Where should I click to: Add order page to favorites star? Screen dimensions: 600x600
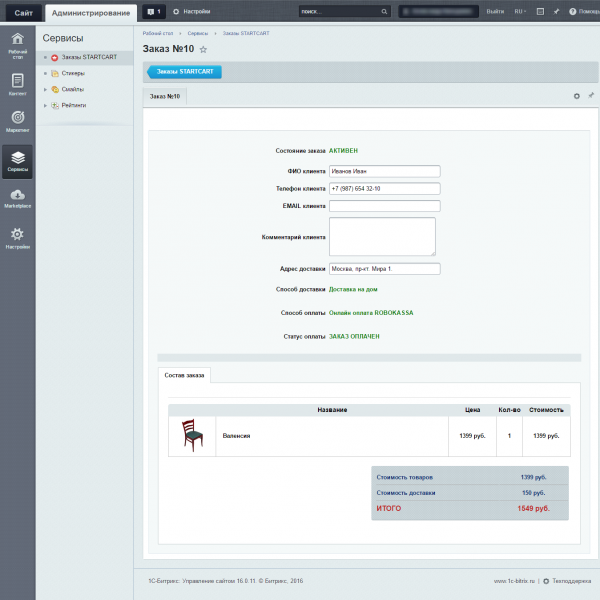point(204,49)
